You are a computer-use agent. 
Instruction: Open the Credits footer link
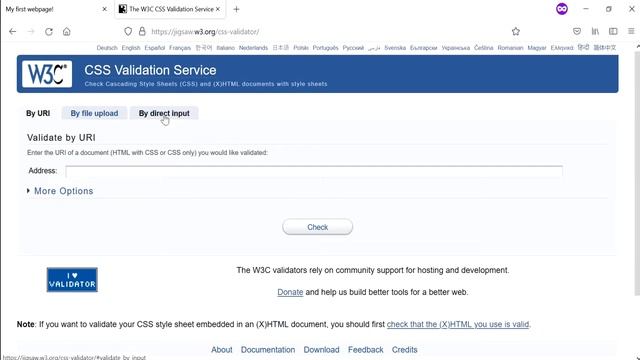click(x=404, y=350)
